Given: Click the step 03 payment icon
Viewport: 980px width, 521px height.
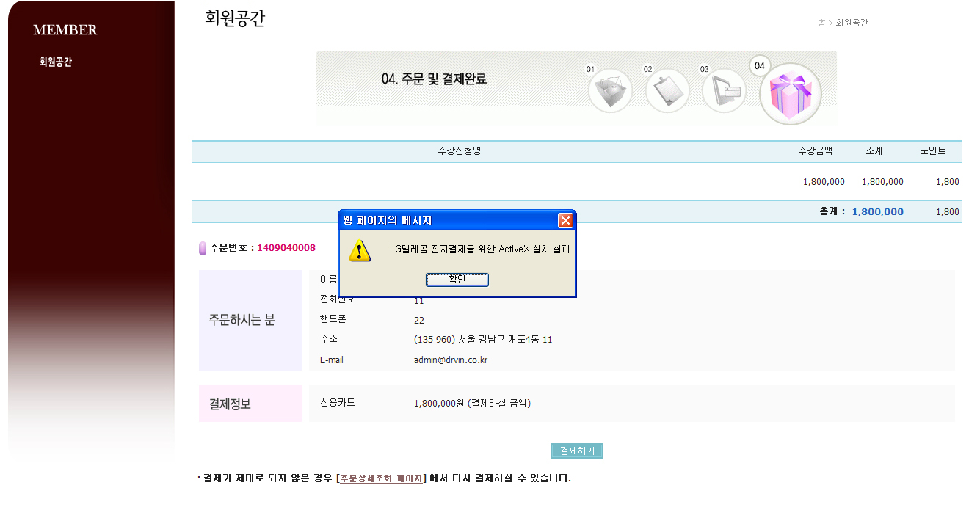Looking at the screenshot, I should pos(725,91).
